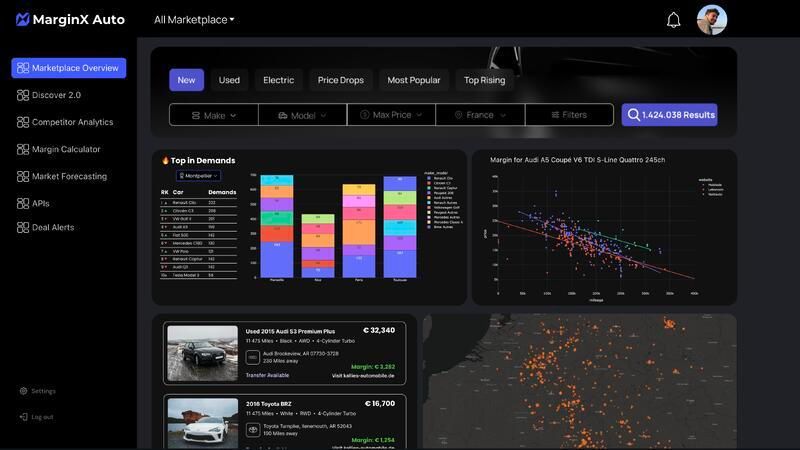Image resolution: width=800 pixels, height=450 pixels.
Task: Click the MarginX Auto logo icon
Action: click(22, 19)
